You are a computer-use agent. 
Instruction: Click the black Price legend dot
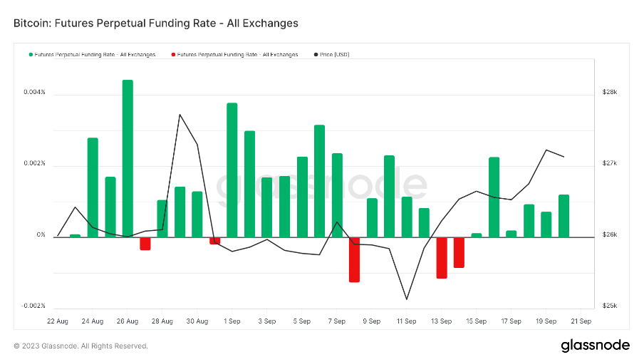[316, 54]
